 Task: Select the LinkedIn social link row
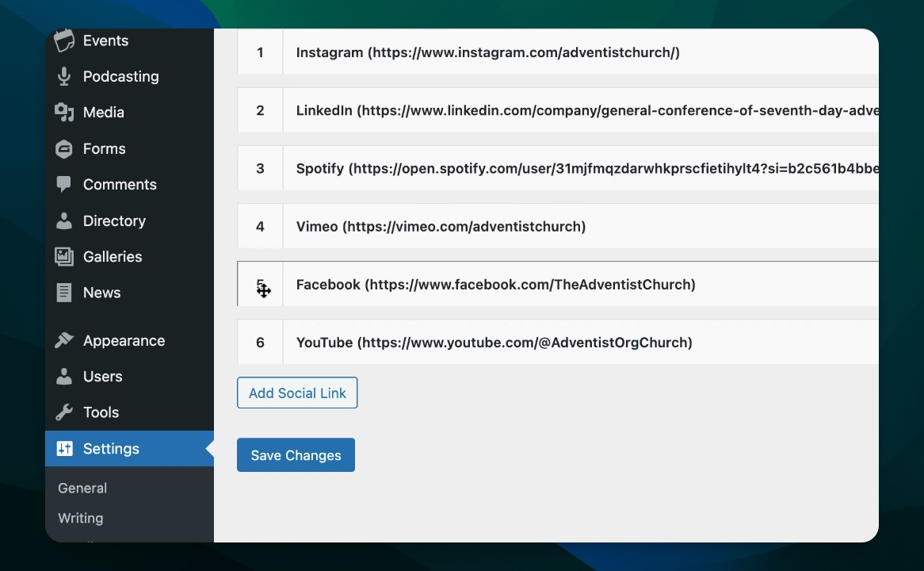[558, 110]
